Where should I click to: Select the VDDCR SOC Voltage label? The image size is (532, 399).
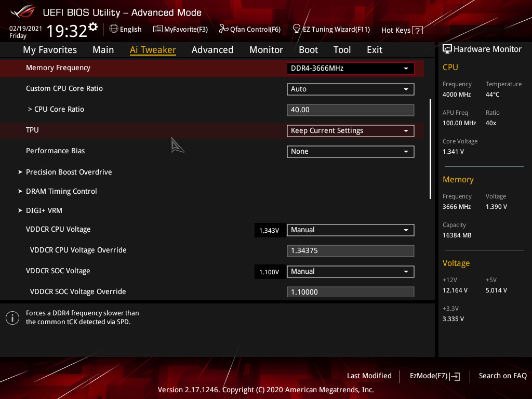pos(58,271)
